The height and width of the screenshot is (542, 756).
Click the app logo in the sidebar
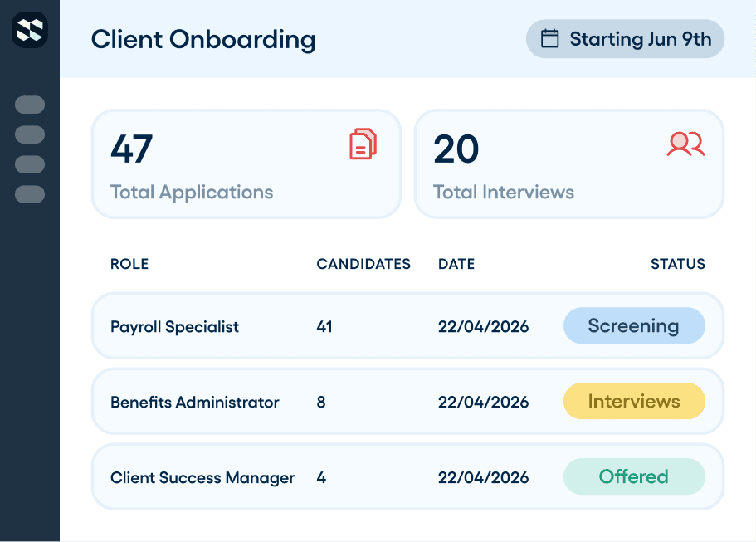coord(30,31)
